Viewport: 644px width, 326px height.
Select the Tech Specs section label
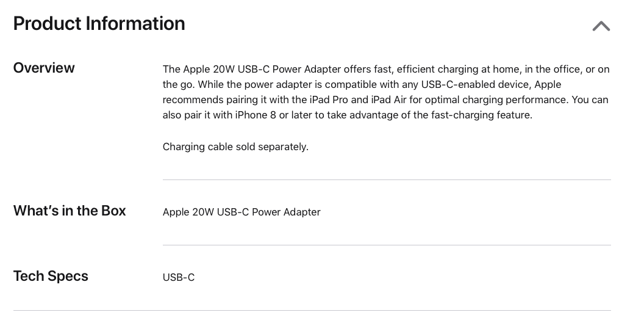[x=51, y=276]
